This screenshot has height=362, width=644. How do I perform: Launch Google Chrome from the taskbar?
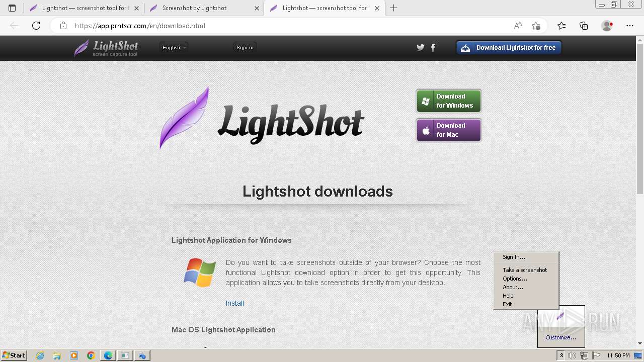91,355
